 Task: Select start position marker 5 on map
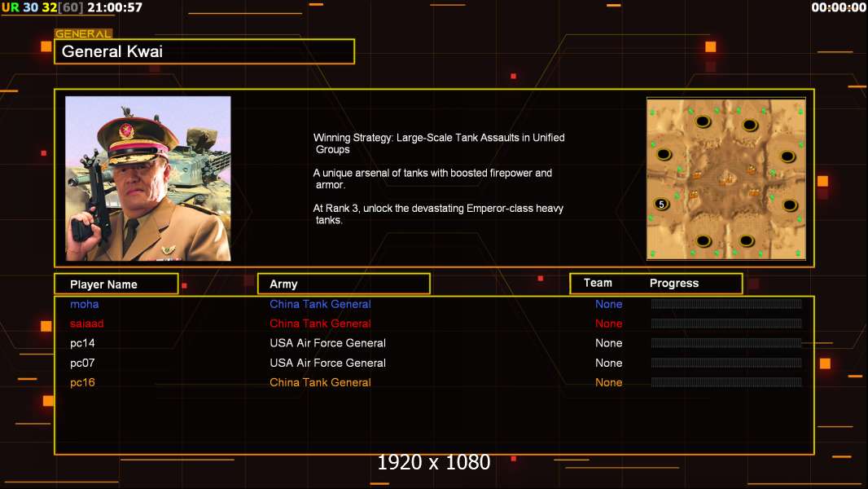661,205
